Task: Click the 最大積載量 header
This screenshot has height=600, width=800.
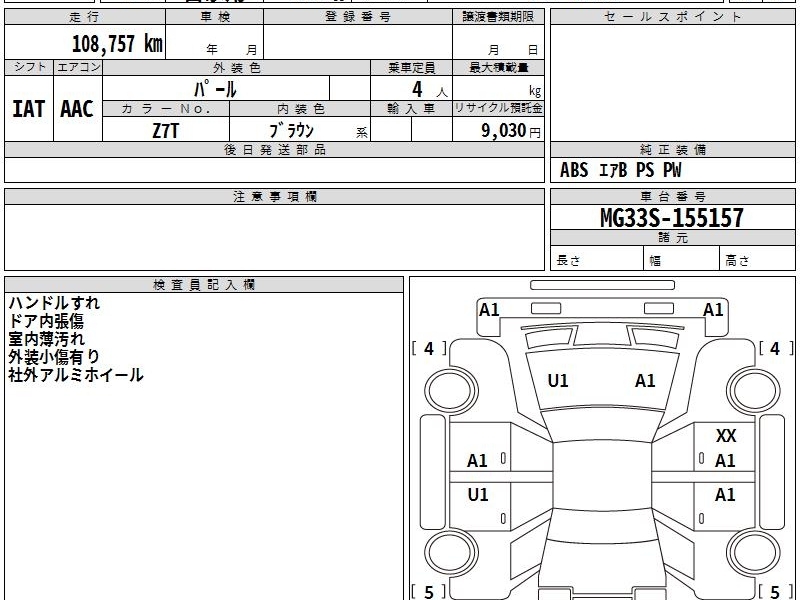Action: click(498, 67)
